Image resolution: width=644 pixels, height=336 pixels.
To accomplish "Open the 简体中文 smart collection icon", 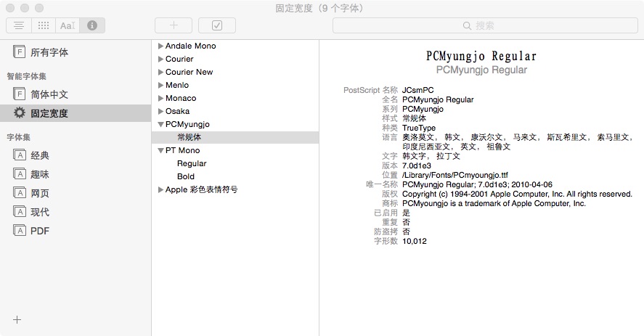I will click(x=20, y=94).
